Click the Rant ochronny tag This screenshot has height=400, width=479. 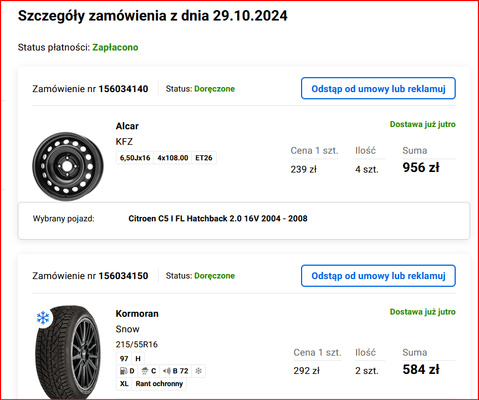(159, 384)
